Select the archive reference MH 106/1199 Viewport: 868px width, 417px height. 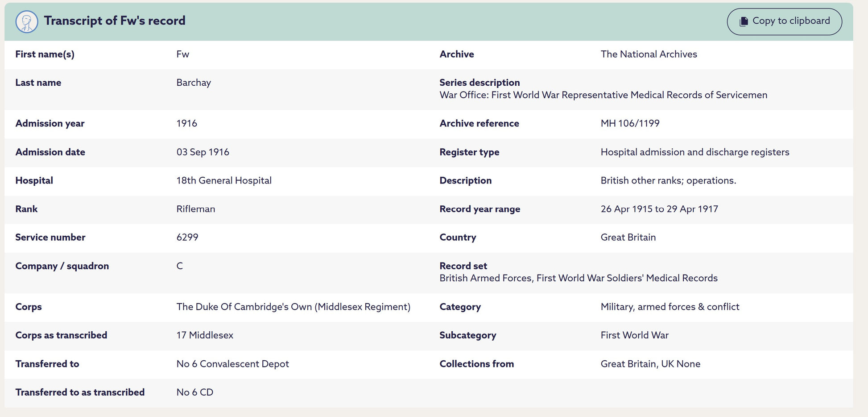pyautogui.click(x=630, y=123)
